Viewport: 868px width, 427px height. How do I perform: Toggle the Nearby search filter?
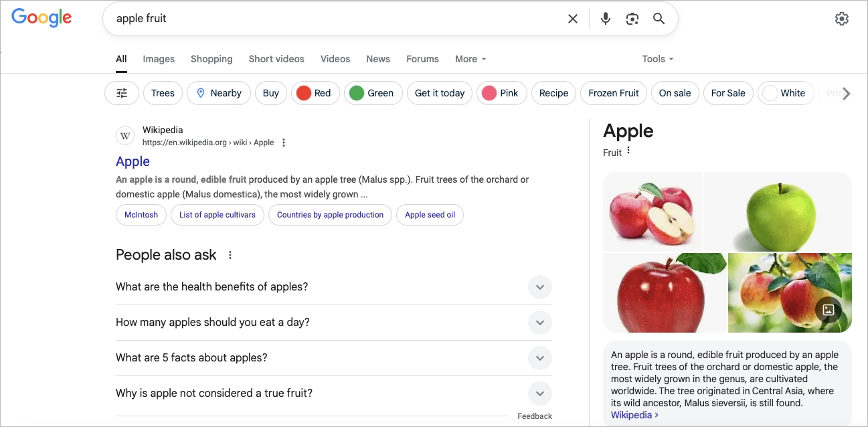click(219, 93)
